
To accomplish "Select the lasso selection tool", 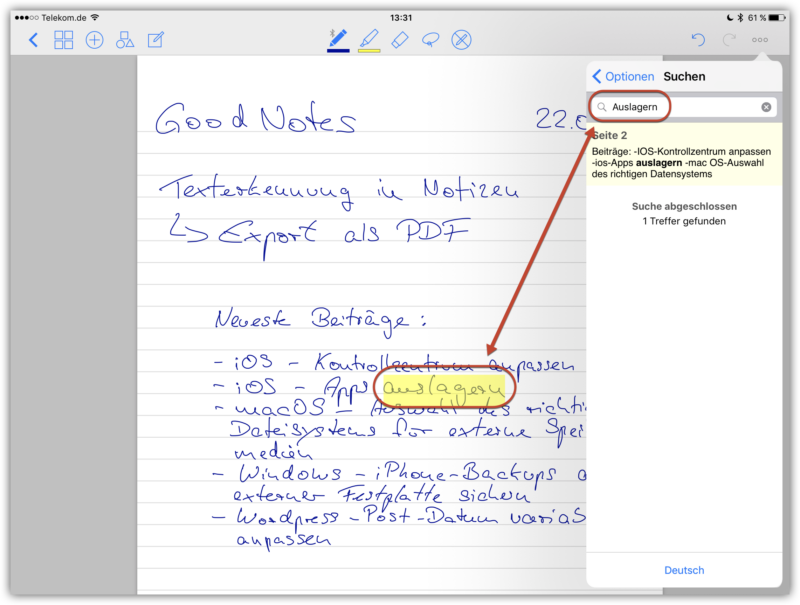I will [431, 40].
